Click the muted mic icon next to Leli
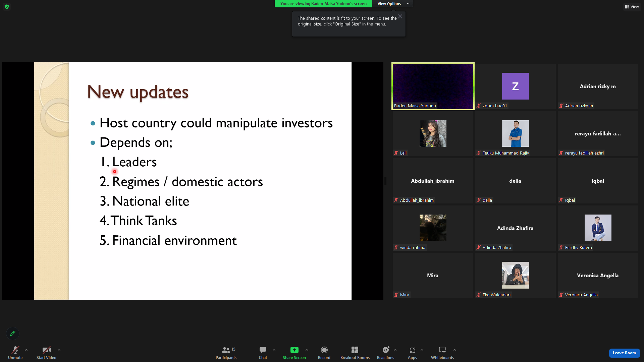 point(396,153)
